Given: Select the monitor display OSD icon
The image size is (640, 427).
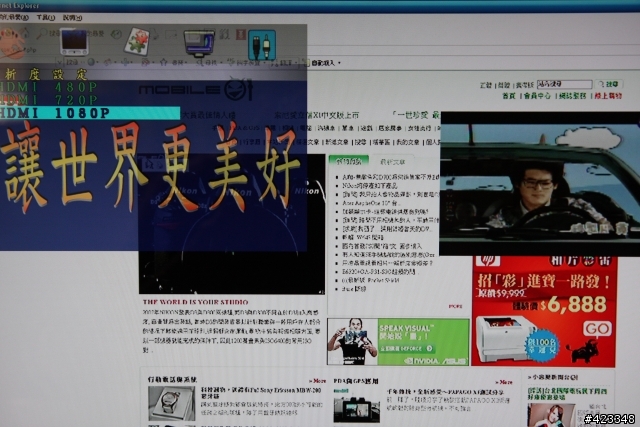Looking at the screenshot, I should click(x=74, y=42).
